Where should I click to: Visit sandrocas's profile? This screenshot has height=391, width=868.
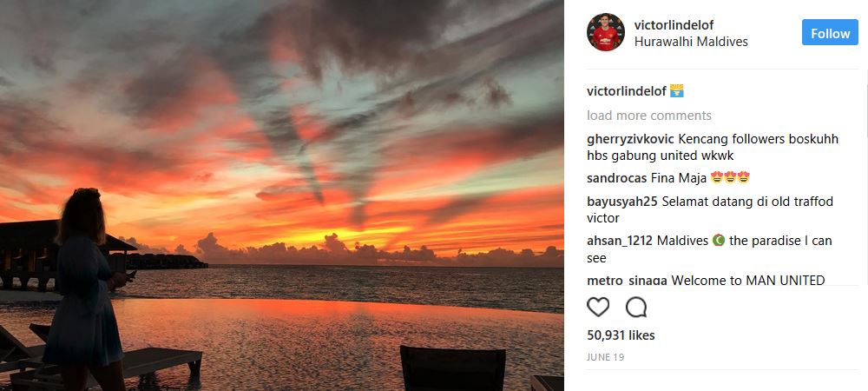pyautogui.click(x=616, y=178)
